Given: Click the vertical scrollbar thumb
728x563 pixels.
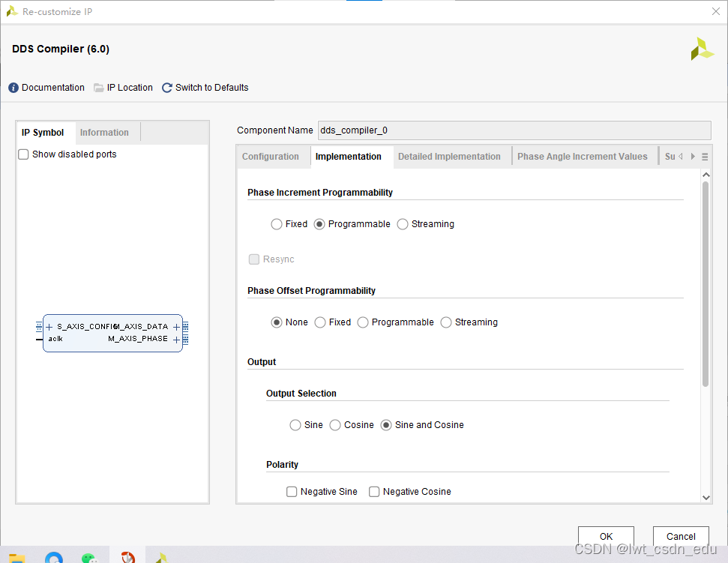Looking at the screenshot, I should coord(706,284).
